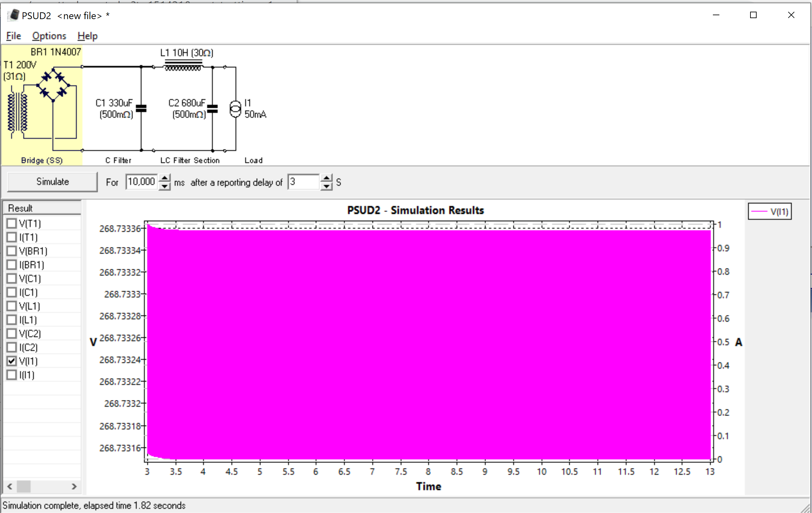
Task: Open the Help menu
Action: coord(87,36)
